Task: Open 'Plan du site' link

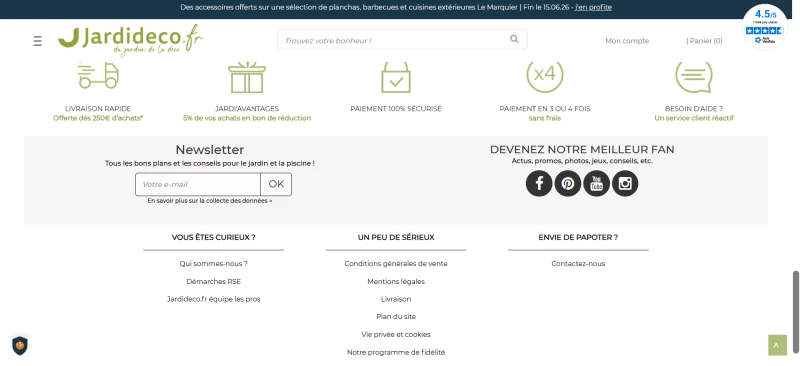Action: [x=396, y=316]
